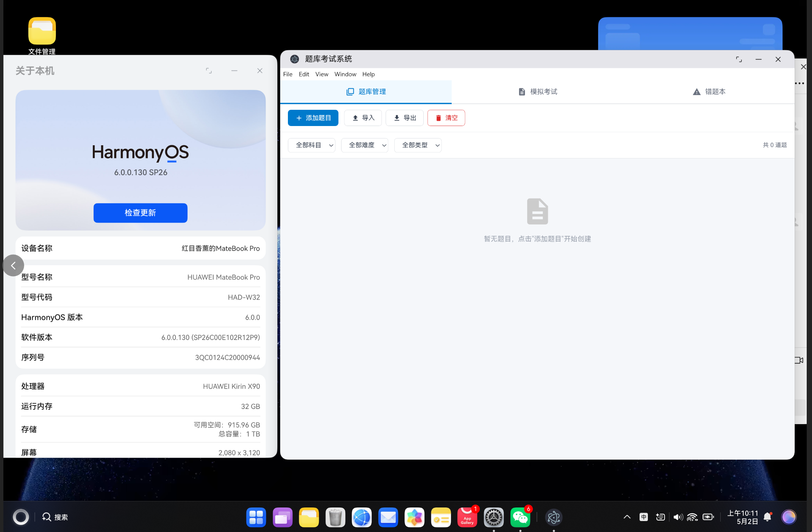
Task: Click the volume speaker icon
Action: click(x=678, y=517)
